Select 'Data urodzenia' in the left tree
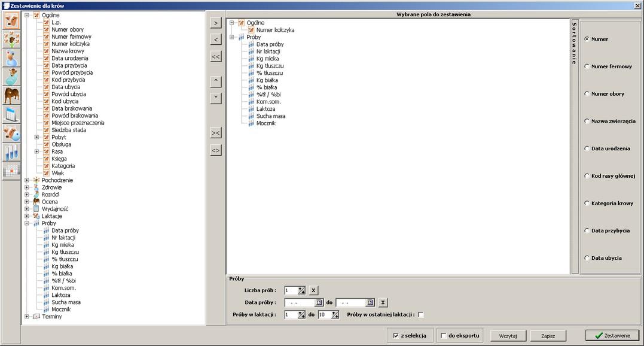Viewport: 644px width, 346px height. pos(69,58)
